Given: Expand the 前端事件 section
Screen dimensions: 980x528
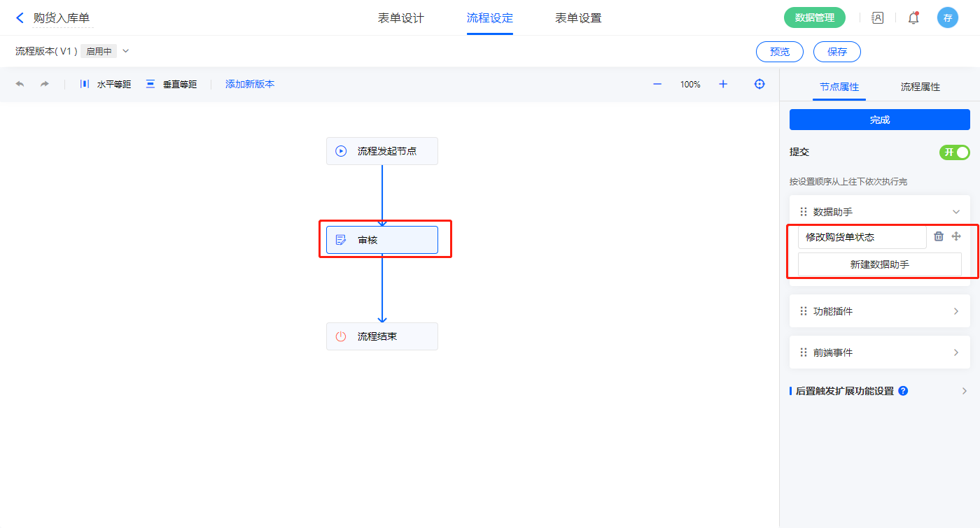Looking at the screenshot, I should pos(955,352).
